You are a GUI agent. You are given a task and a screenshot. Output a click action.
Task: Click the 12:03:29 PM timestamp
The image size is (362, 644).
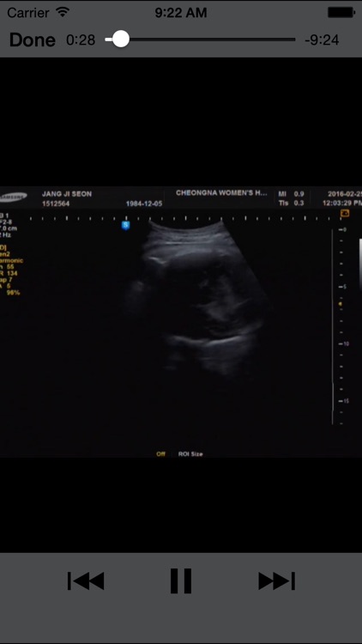(x=342, y=204)
